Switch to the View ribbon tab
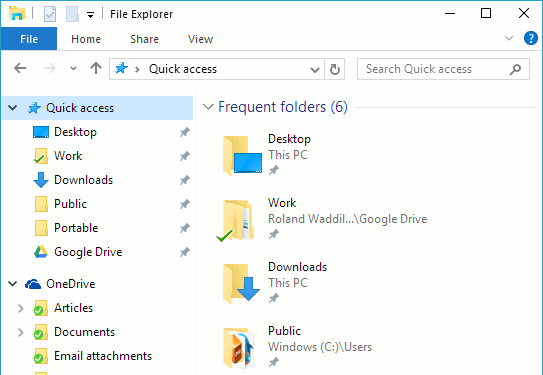The height and width of the screenshot is (375, 543). [200, 39]
